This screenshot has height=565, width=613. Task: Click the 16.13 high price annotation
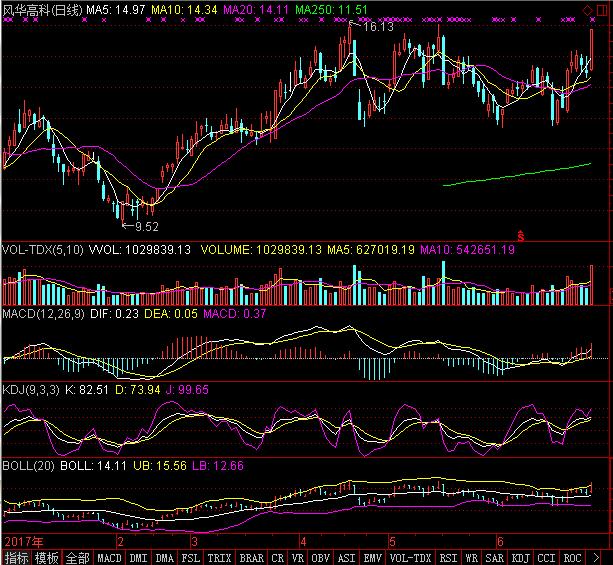pyautogui.click(x=378, y=27)
